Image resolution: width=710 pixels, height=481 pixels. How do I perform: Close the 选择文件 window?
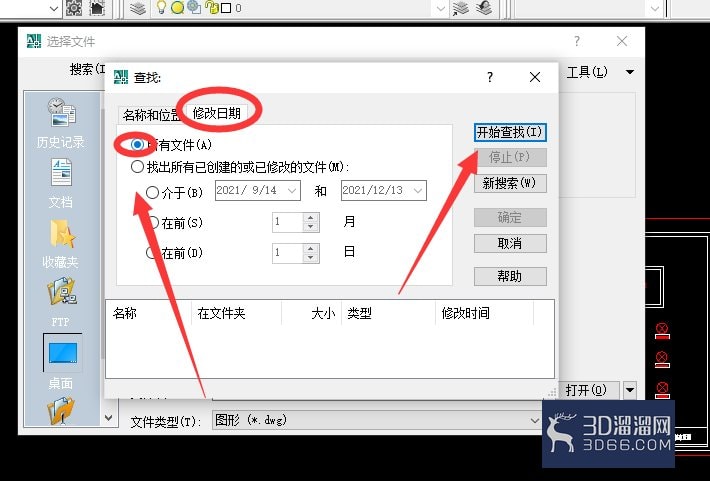click(x=622, y=41)
